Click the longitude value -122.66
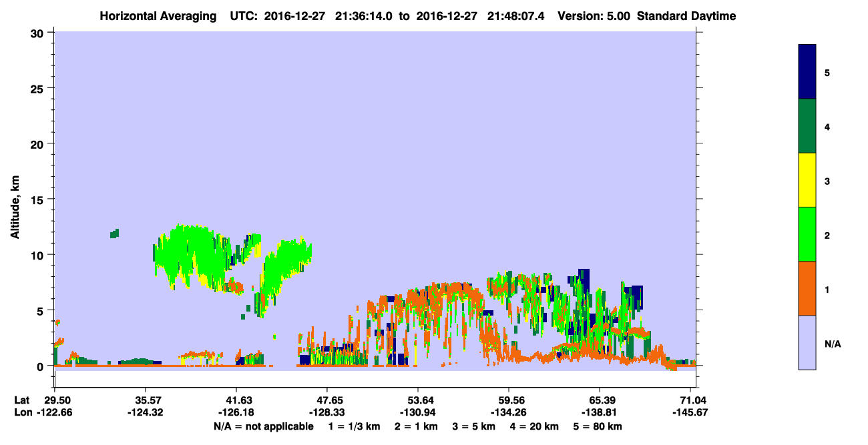Viewport: 868px width, 445px height. pyautogui.click(x=54, y=413)
